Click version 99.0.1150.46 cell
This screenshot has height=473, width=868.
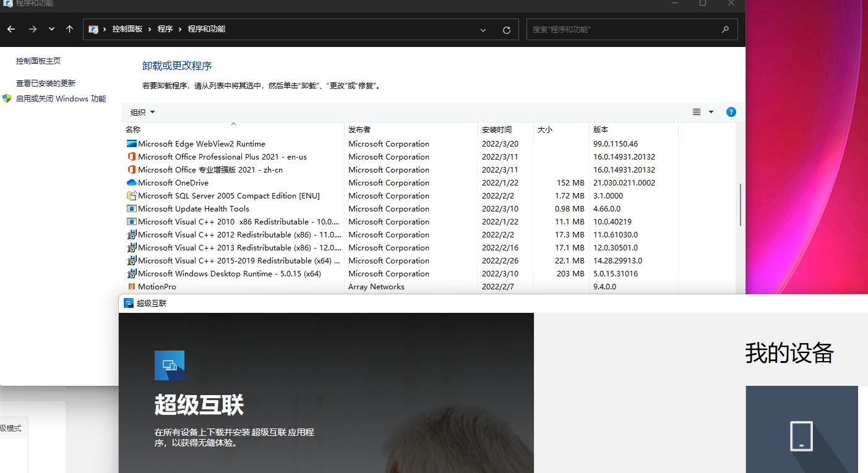[616, 143]
